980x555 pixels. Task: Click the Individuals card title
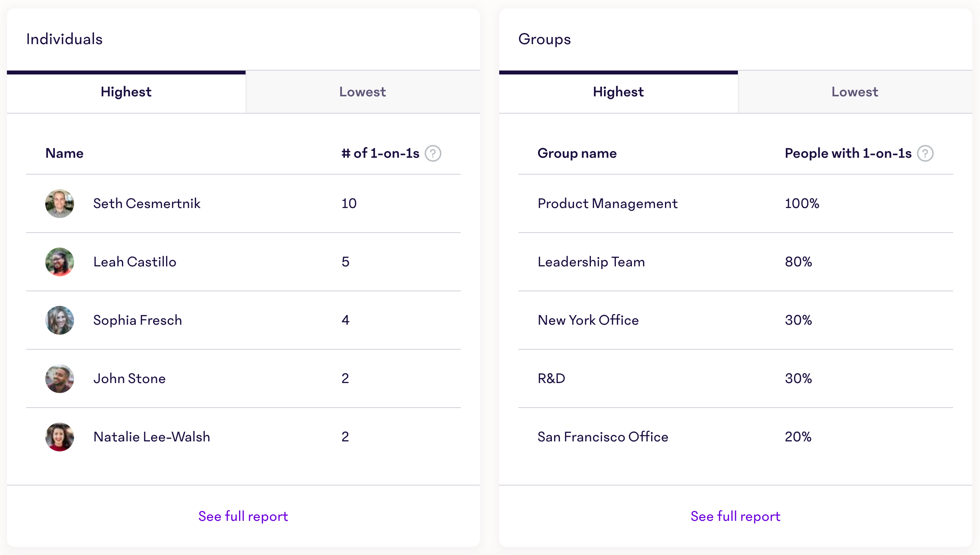pos(64,39)
